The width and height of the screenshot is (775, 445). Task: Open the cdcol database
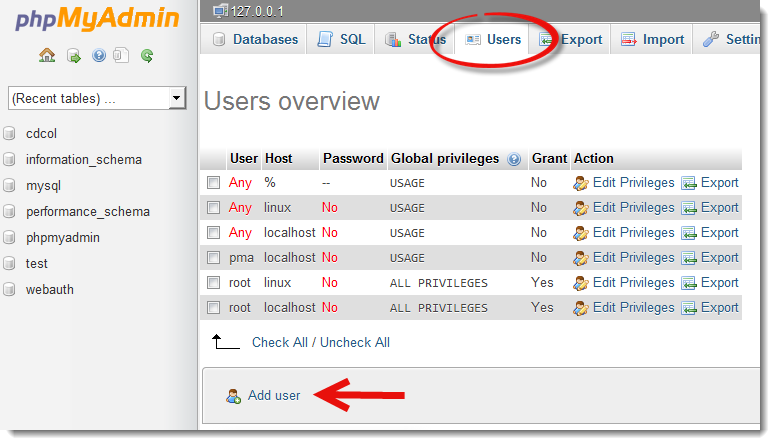click(x=42, y=134)
